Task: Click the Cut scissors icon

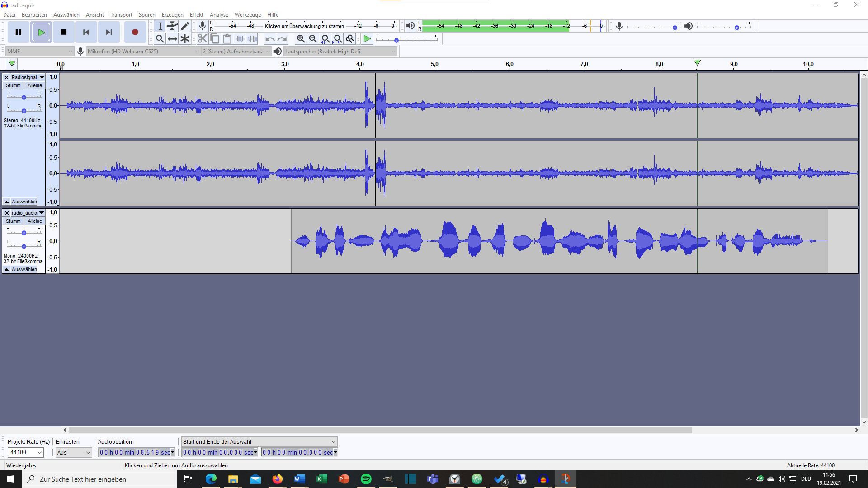Action: pyautogui.click(x=203, y=39)
